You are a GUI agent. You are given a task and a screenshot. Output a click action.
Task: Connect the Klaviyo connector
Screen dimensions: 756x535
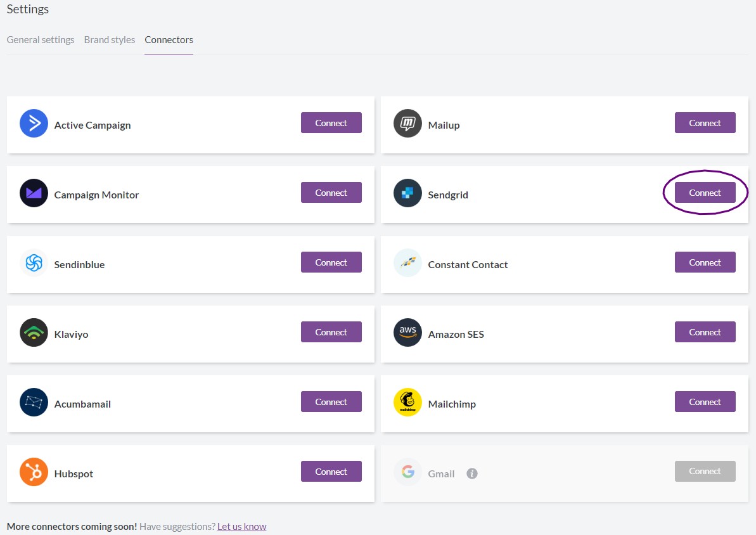tap(331, 332)
